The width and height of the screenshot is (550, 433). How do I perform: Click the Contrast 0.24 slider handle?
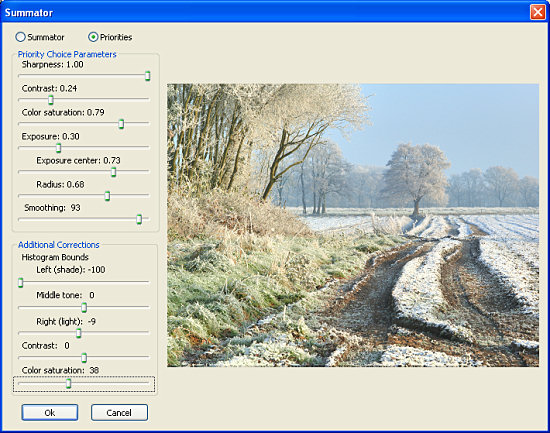[x=51, y=100]
